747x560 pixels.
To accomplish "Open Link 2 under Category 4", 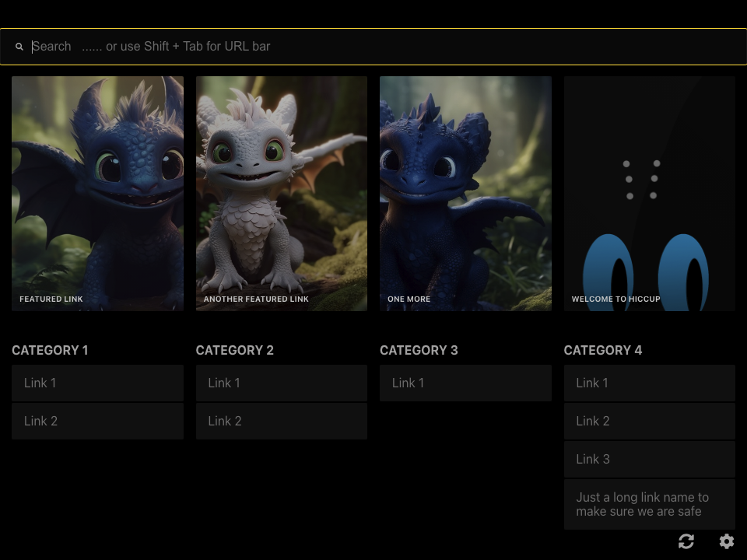I will (649, 421).
